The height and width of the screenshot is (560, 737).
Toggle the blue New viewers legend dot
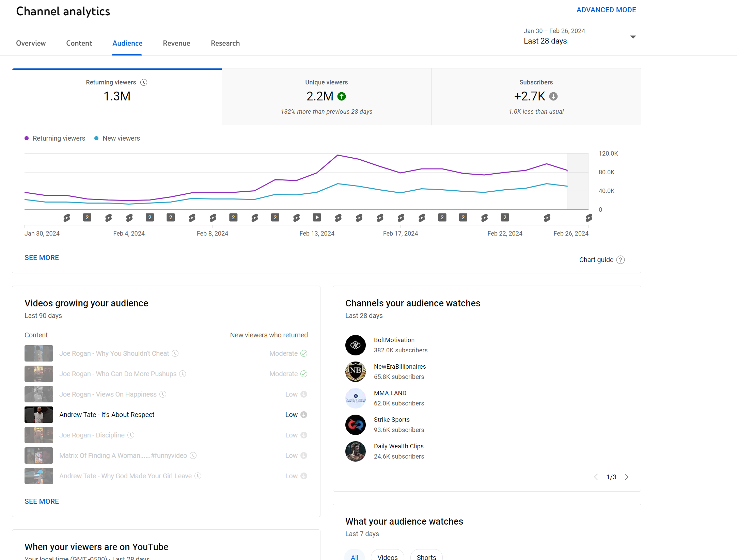point(96,138)
